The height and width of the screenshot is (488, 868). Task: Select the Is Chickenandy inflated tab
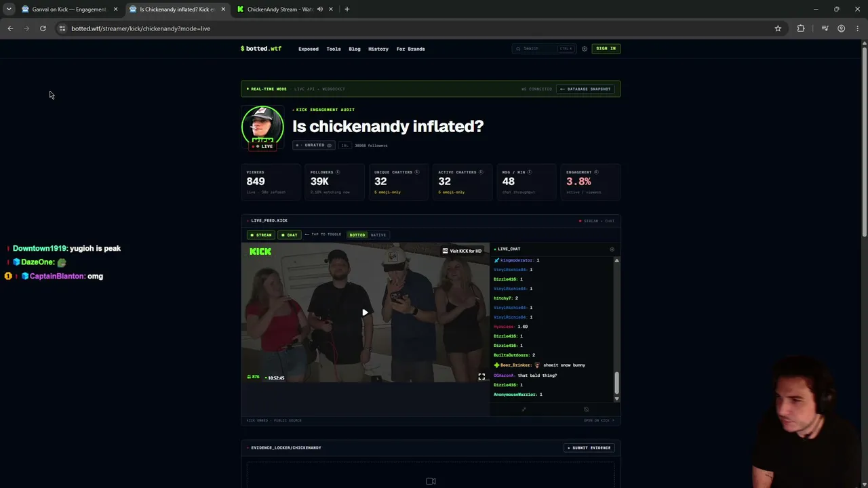click(178, 9)
